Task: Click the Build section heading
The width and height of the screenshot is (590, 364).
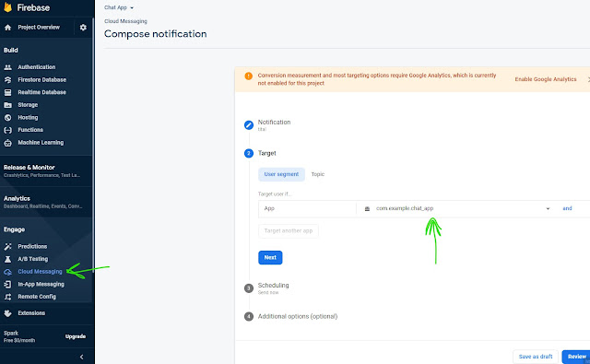Action: coord(11,51)
